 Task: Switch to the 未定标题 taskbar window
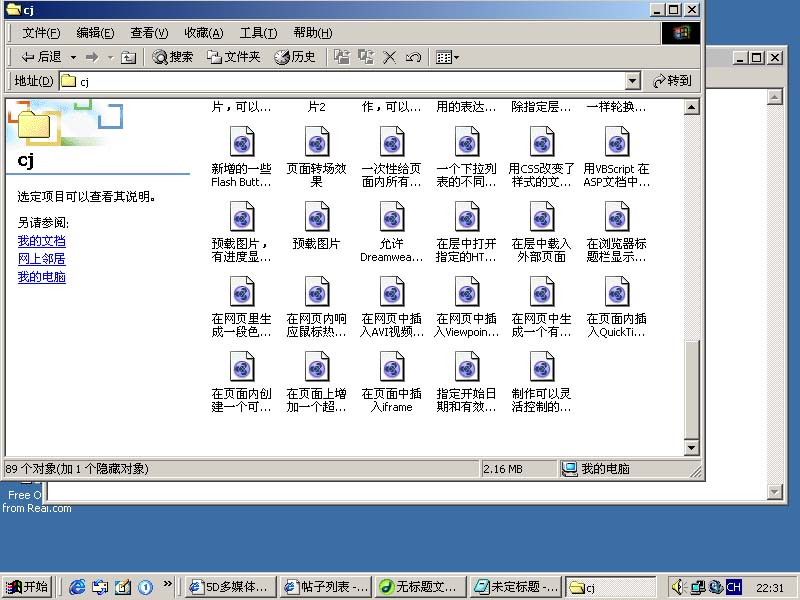coord(516,587)
